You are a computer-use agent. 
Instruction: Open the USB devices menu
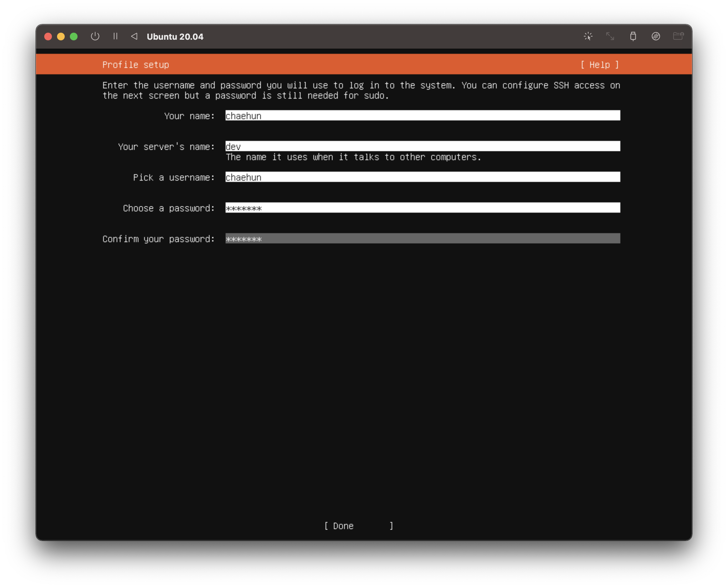tap(633, 36)
